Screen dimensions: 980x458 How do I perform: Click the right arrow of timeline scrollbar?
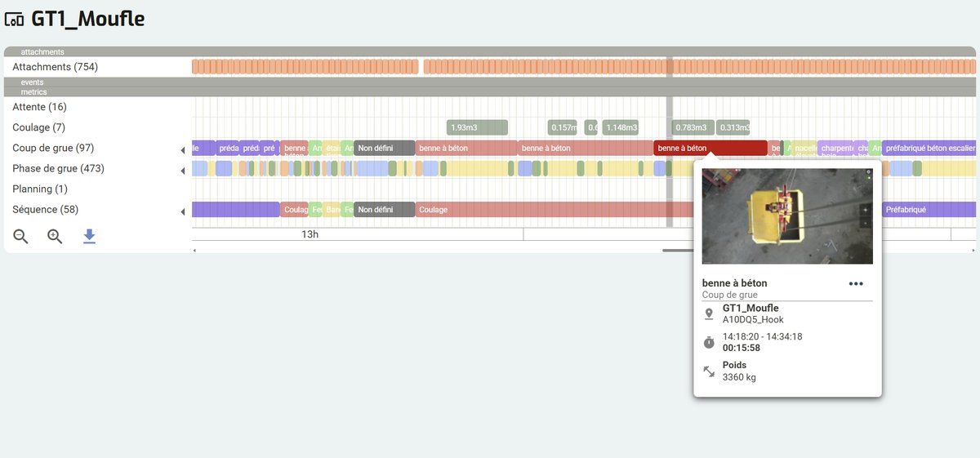973,250
